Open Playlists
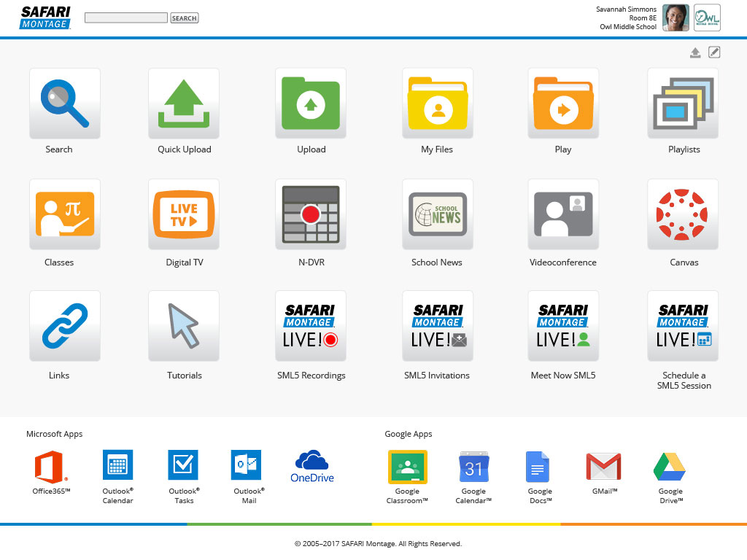Image resolution: width=747 pixels, height=560 pixels. coord(683,104)
